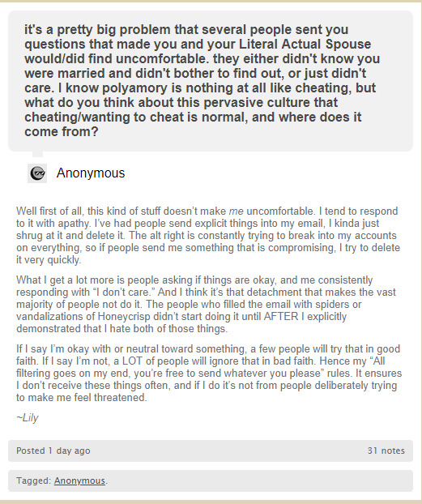422x504 pixels.
Task: Click the Tagged label in the footer
Action: pyautogui.click(x=34, y=481)
